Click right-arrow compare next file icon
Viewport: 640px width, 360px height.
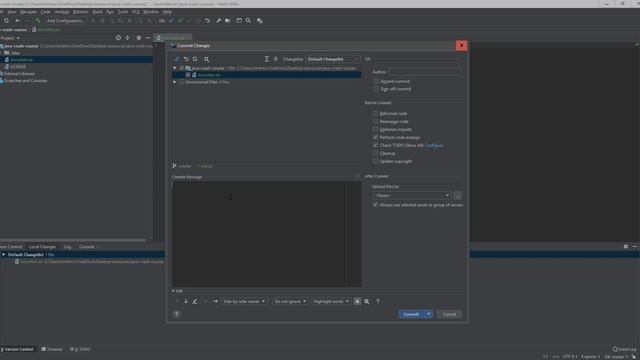[x=215, y=301]
